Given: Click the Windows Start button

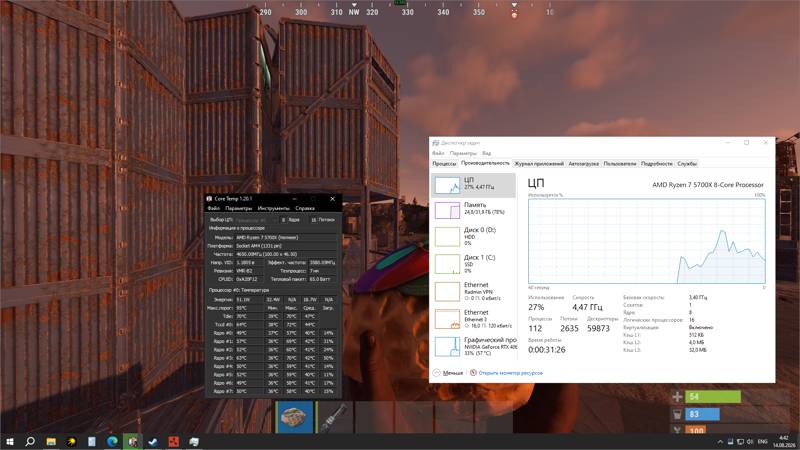Looking at the screenshot, I should pos(10,442).
